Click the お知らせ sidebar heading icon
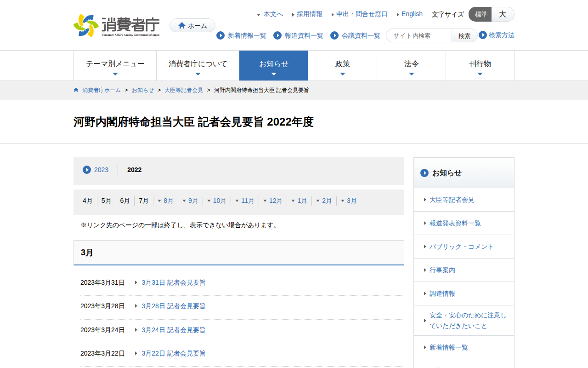 pos(424,173)
